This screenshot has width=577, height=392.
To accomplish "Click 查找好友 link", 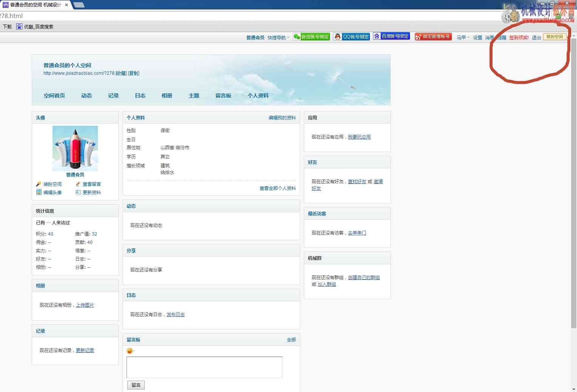I will [357, 181].
